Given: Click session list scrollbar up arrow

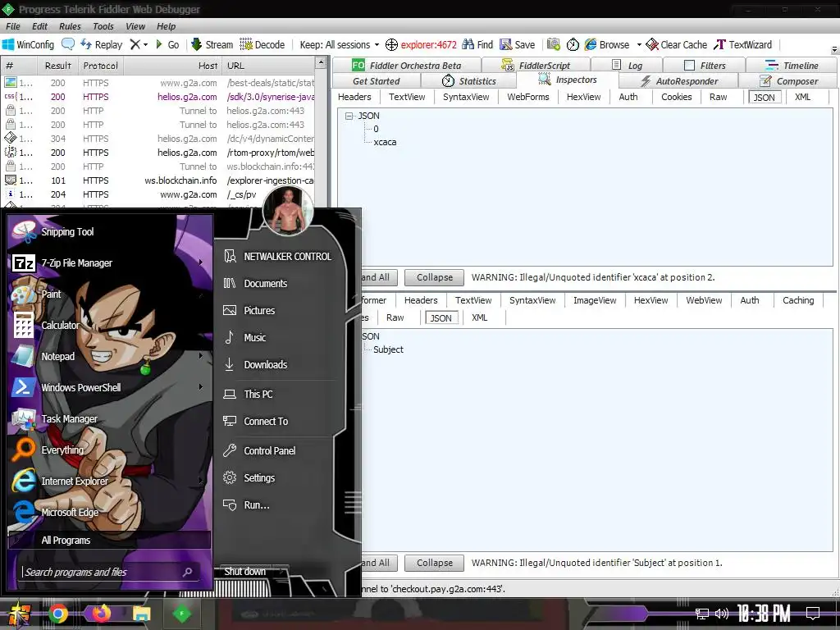Looking at the screenshot, I should tap(321, 62).
